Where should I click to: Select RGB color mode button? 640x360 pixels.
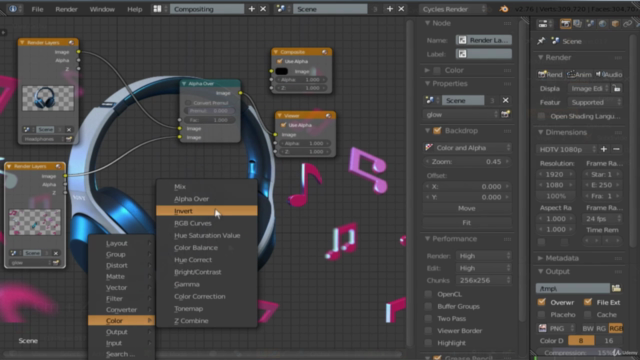615,328
